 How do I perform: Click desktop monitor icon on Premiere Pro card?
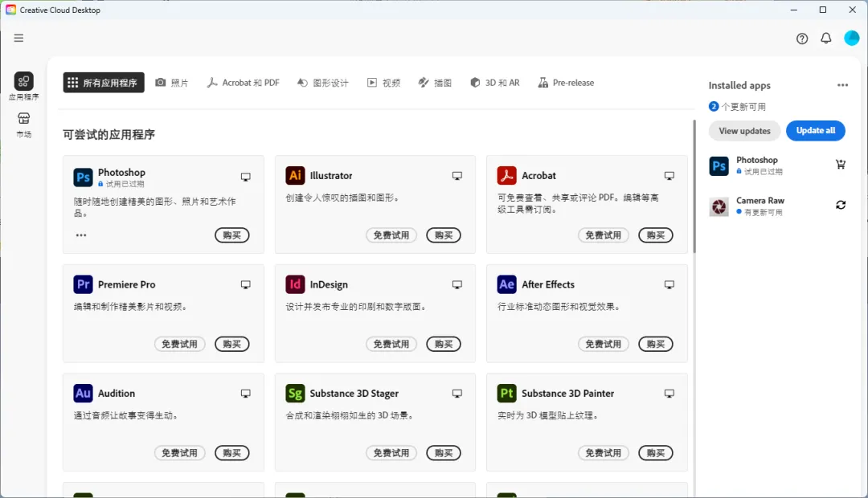[246, 285]
